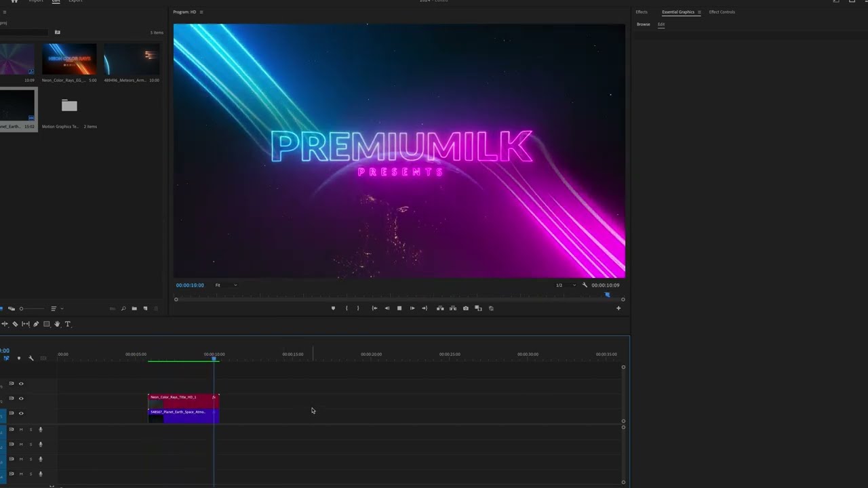Click the Neon_Color_Rays_EG project thumbnail
This screenshot has height=488, width=868.
69,59
